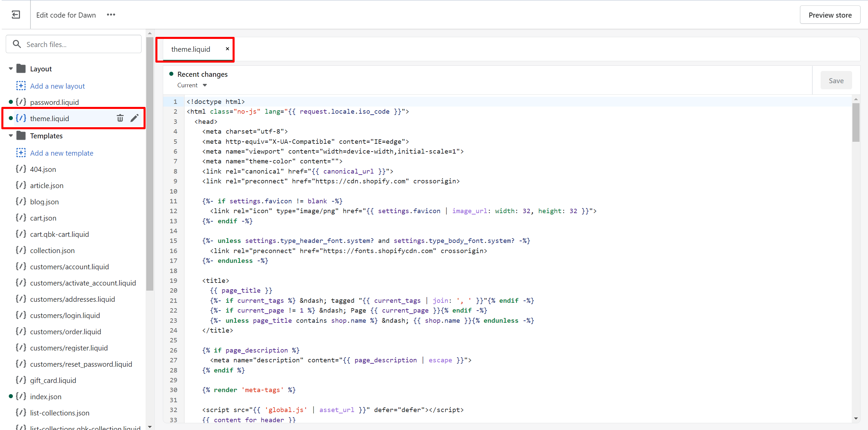The image size is (868, 430).
Task: Open the three-dot more actions menu
Action: tap(111, 15)
